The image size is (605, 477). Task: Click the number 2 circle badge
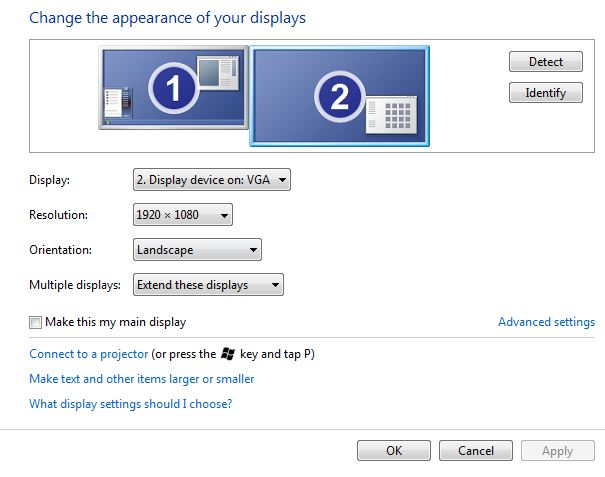pyautogui.click(x=340, y=96)
